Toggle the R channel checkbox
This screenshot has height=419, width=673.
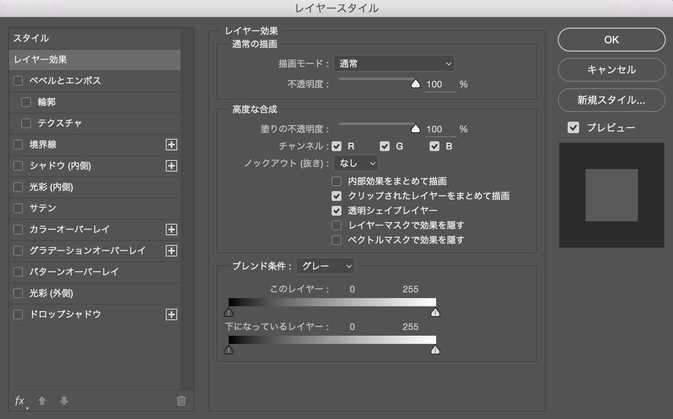[x=336, y=146]
